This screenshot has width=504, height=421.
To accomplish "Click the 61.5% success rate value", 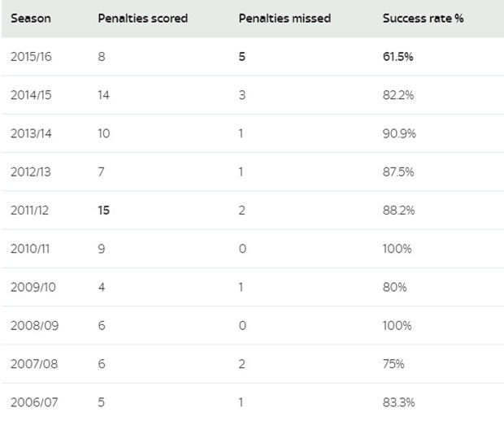I will [401, 57].
